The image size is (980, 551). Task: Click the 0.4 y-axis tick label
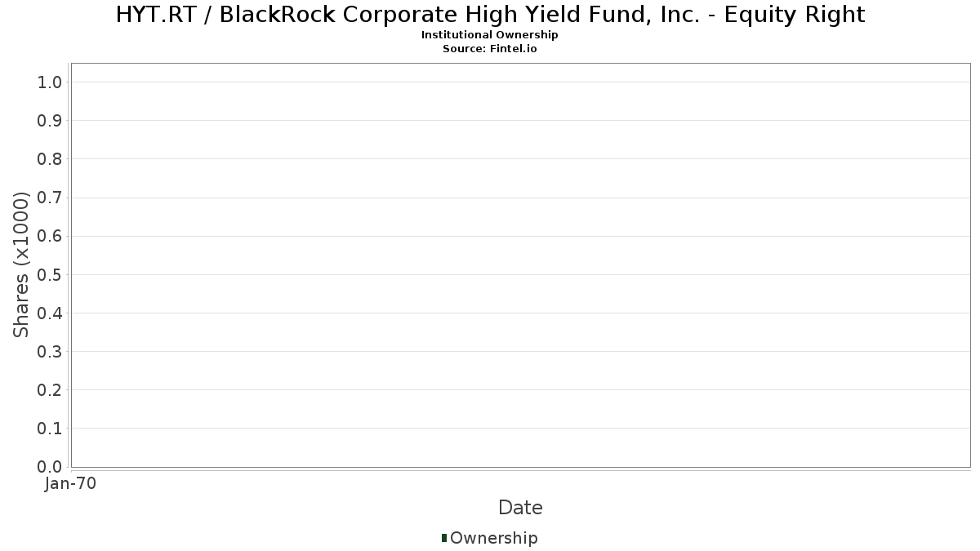(x=50, y=313)
